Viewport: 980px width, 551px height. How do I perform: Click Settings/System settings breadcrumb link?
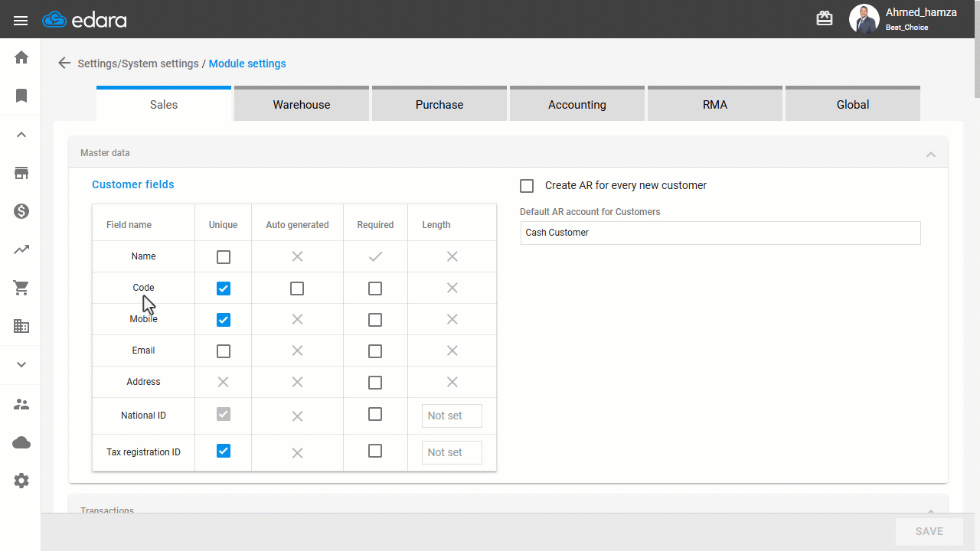coord(138,64)
